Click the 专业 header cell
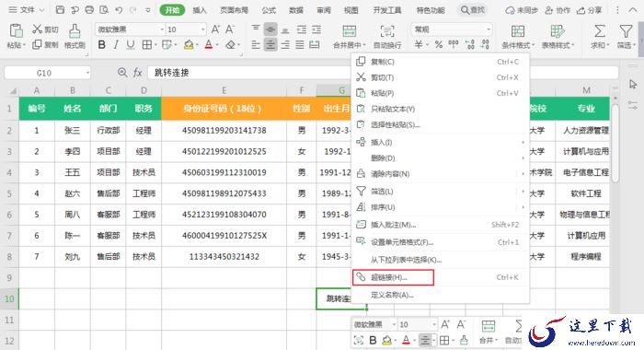 [586, 109]
